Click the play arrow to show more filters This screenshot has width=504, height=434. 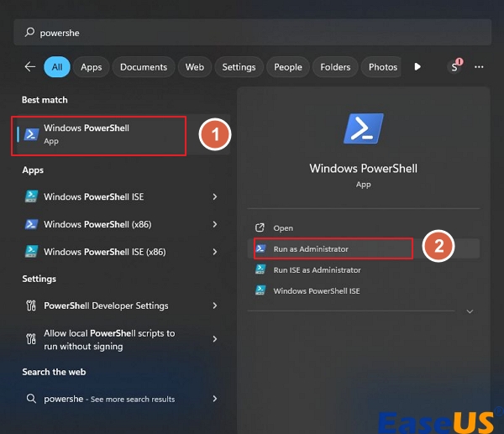tap(418, 67)
